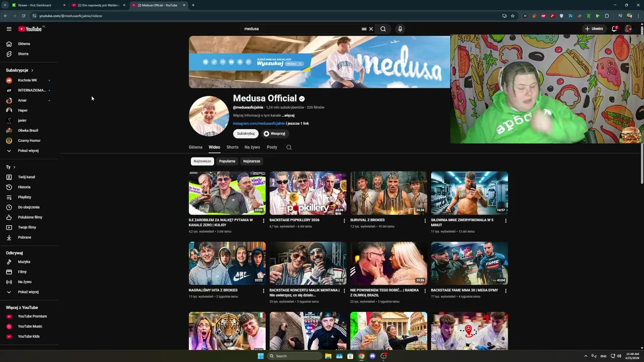The width and height of the screenshot is (644, 362).
Task: Reload the page in browser toolbar
Action: click(23, 16)
